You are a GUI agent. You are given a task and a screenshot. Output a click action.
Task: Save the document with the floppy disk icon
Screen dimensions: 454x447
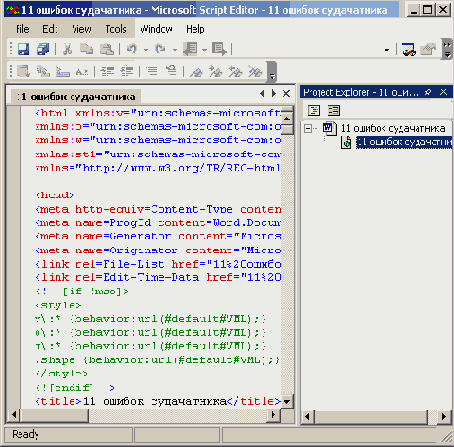tap(23, 49)
